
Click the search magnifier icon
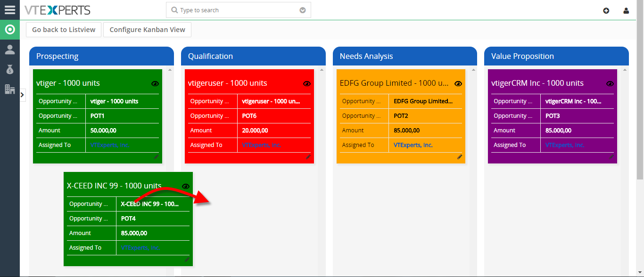[x=174, y=10]
